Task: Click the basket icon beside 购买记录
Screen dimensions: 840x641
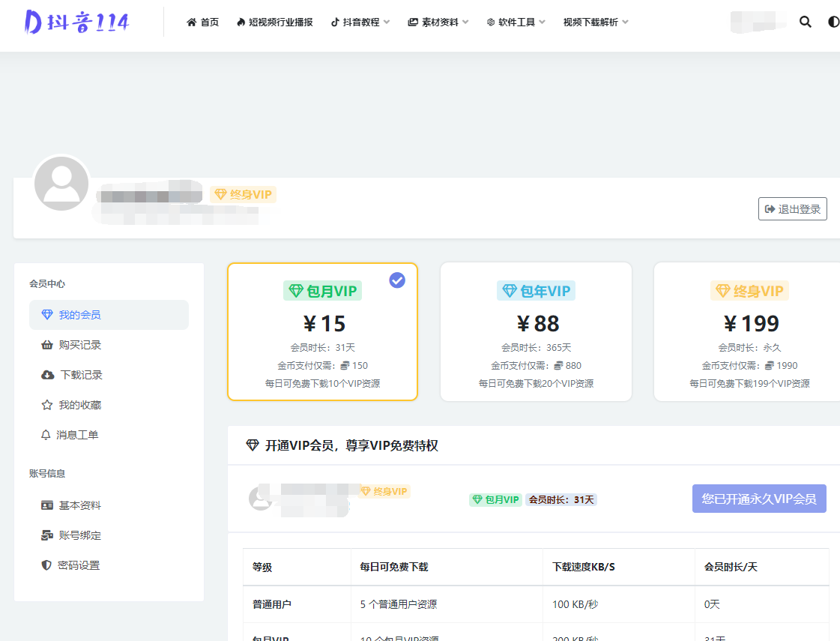Action: (x=47, y=345)
